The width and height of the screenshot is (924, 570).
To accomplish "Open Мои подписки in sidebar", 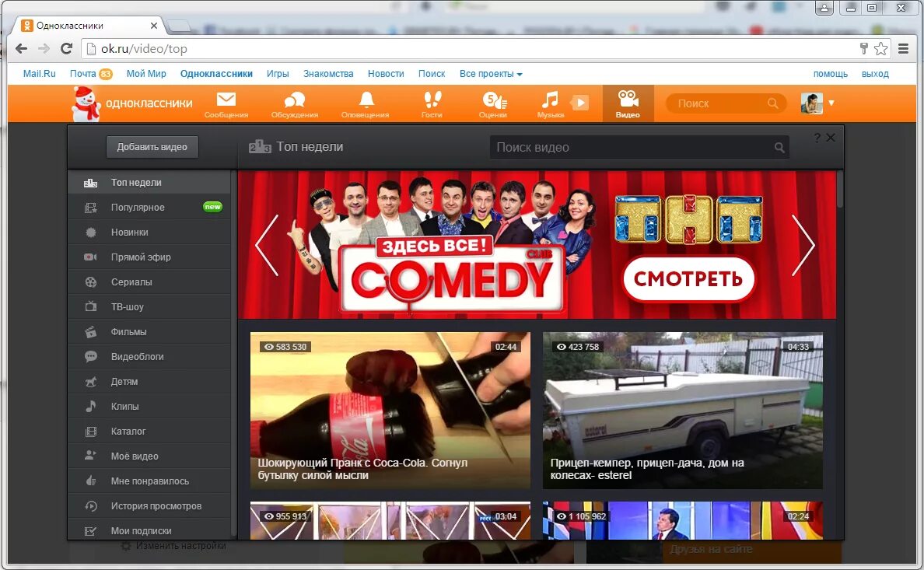I will coord(149,530).
